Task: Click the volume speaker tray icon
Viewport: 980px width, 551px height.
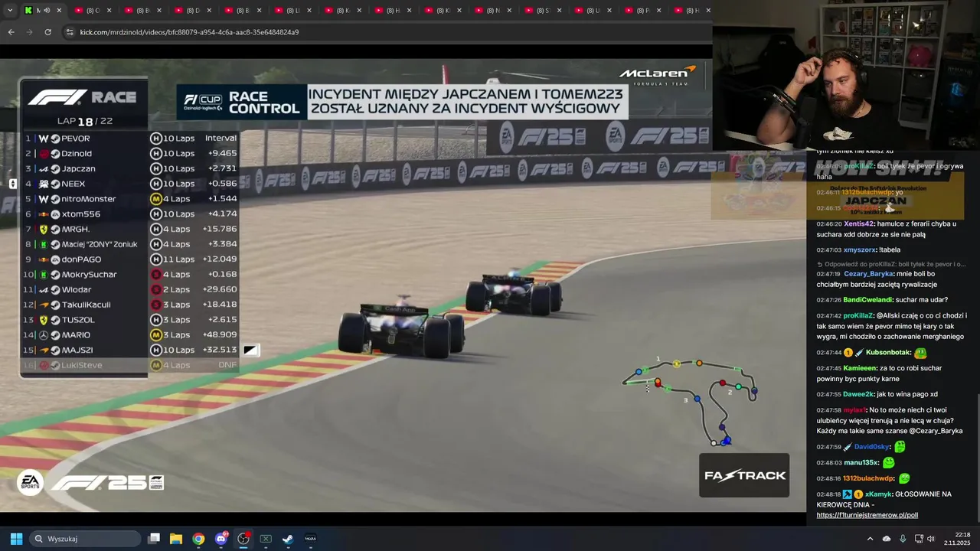Action: click(x=931, y=539)
